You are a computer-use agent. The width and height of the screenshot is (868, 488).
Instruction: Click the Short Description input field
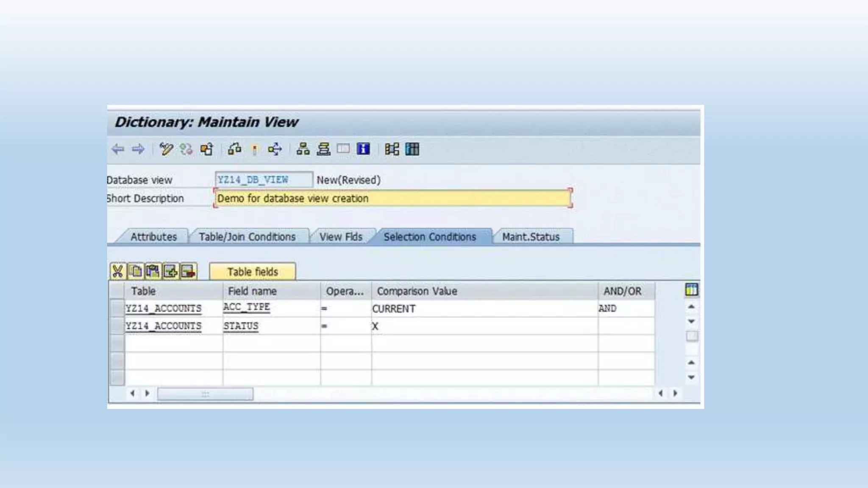[393, 198]
